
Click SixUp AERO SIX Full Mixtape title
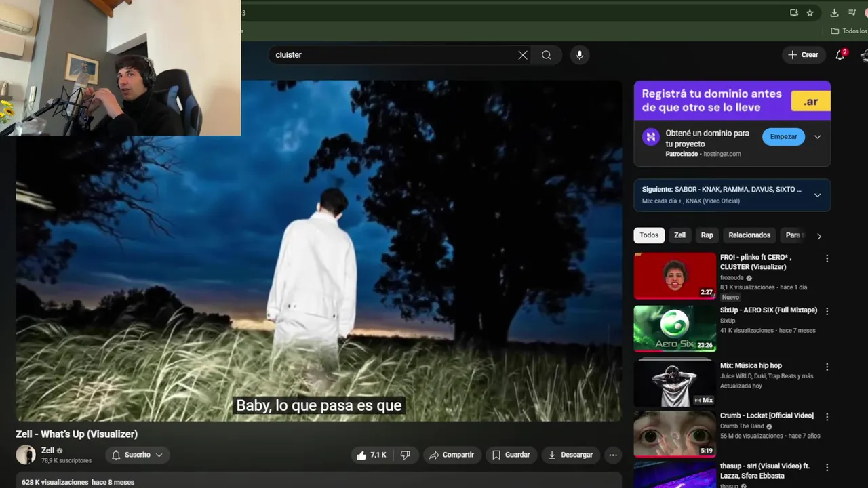click(x=768, y=310)
